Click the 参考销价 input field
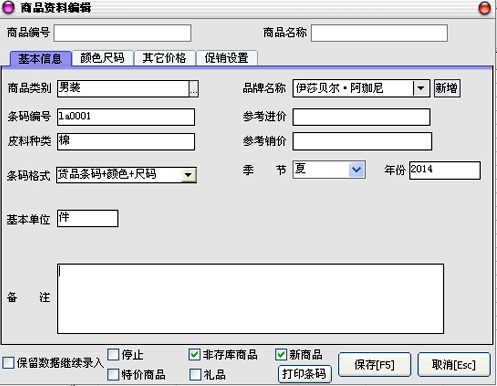The height and width of the screenshot is (386, 497). pyautogui.click(x=362, y=141)
